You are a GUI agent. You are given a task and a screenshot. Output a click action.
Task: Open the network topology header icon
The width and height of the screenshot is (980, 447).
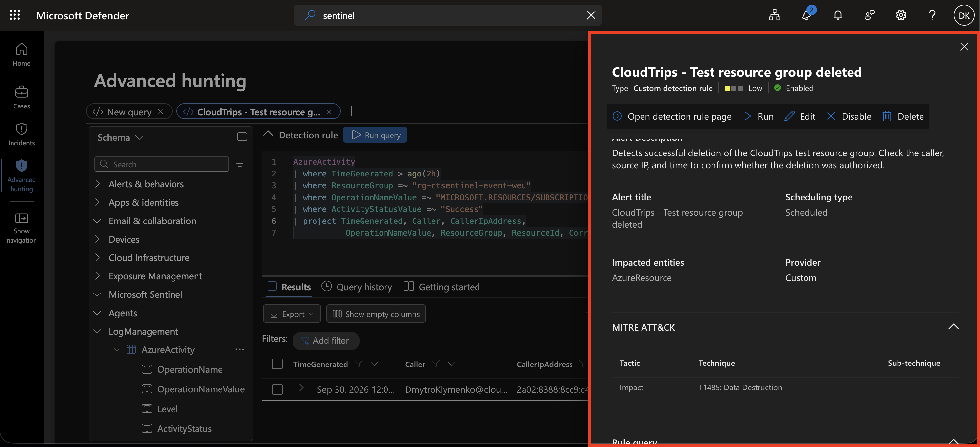pos(774,15)
